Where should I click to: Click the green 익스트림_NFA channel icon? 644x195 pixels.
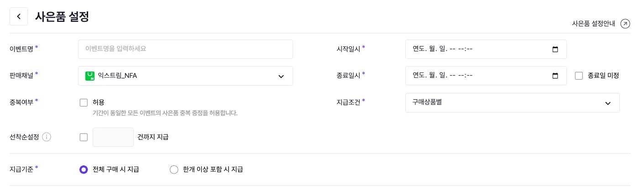tap(90, 76)
